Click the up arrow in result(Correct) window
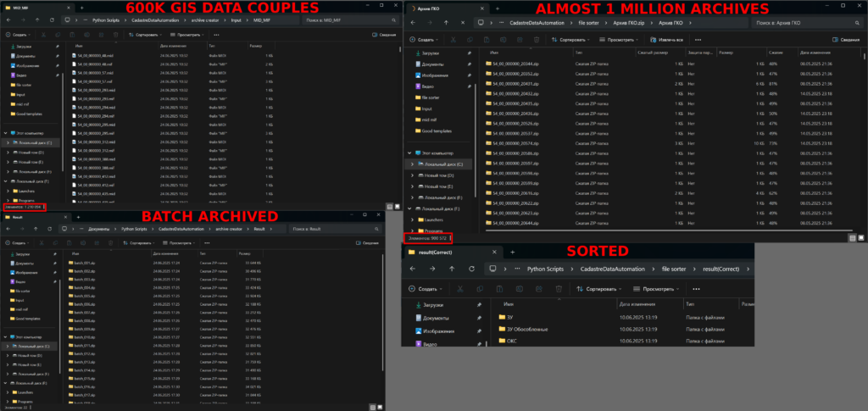The width and height of the screenshot is (868, 411). tap(452, 269)
